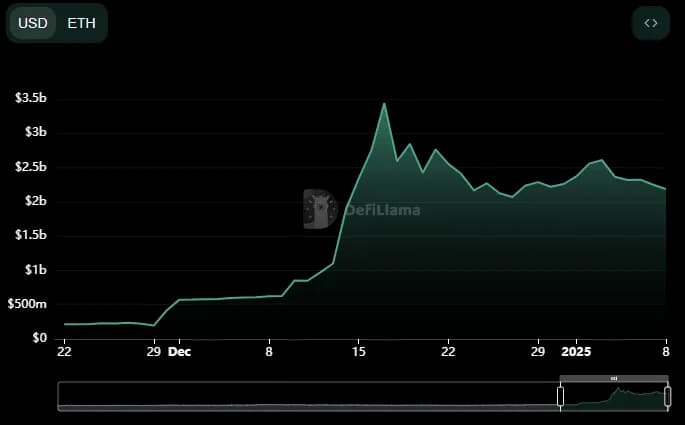685x425 pixels.
Task: Click the $1b value axis label
Action: tap(35, 270)
